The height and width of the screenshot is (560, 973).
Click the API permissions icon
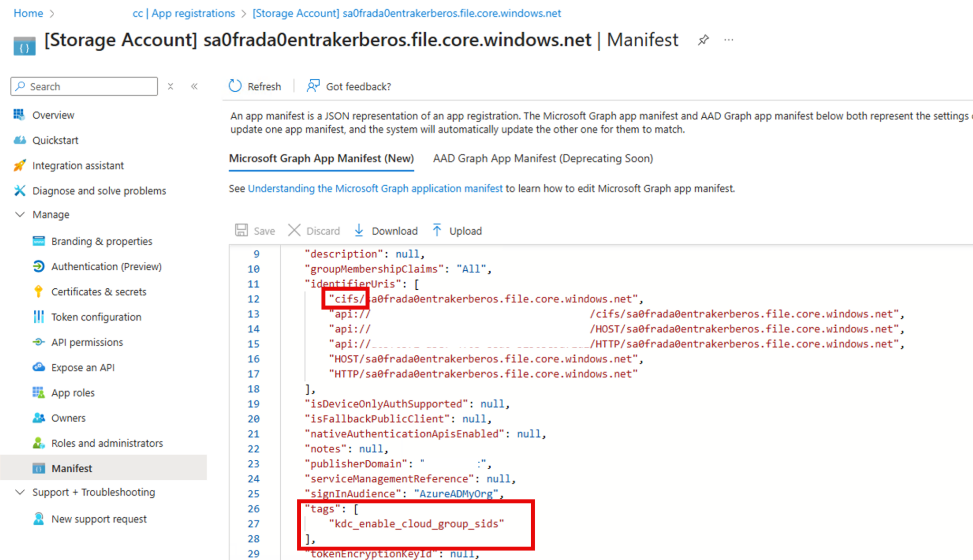pos(38,342)
